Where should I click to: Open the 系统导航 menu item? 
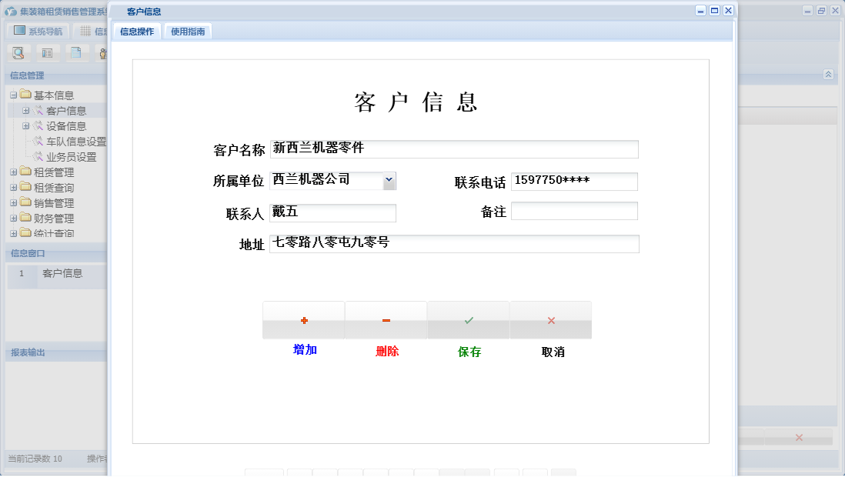click(38, 29)
